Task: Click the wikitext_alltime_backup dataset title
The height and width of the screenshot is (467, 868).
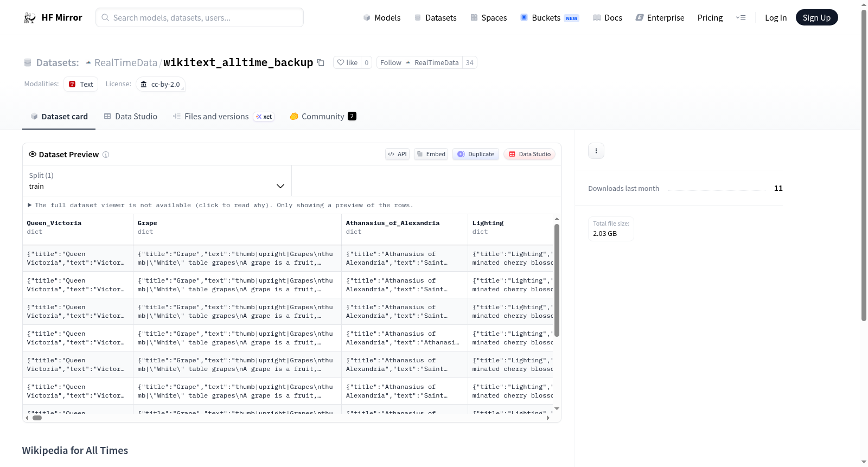Action: pos(238,62)
